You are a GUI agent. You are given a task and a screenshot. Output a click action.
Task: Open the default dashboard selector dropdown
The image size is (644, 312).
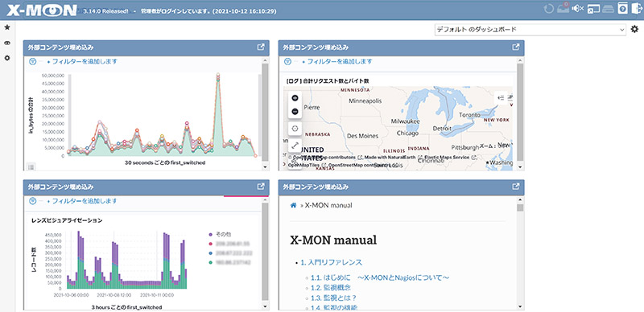[530, 30]
